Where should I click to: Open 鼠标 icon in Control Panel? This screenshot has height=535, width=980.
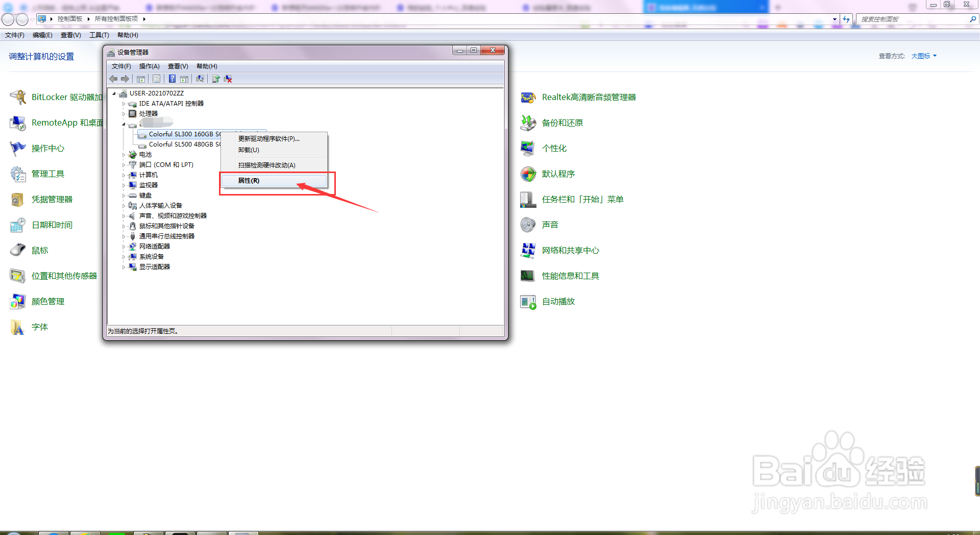18,250
